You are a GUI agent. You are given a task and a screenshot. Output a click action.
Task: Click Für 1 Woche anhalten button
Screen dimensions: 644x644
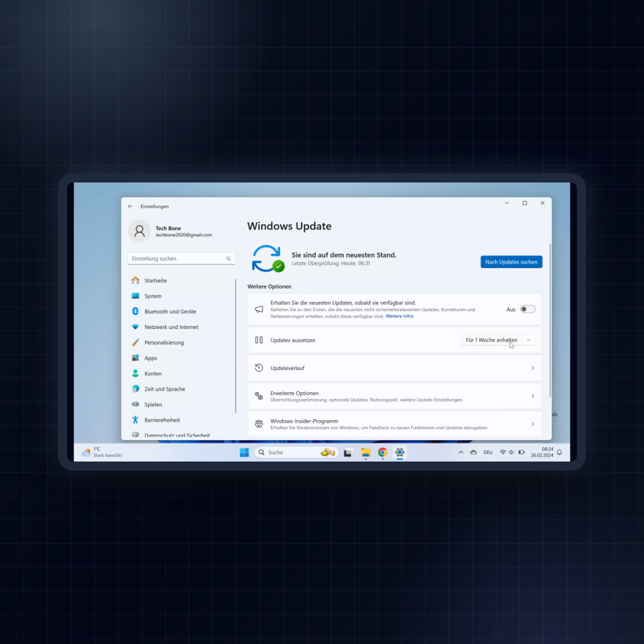pyautogui.click(x=492, y=340)
